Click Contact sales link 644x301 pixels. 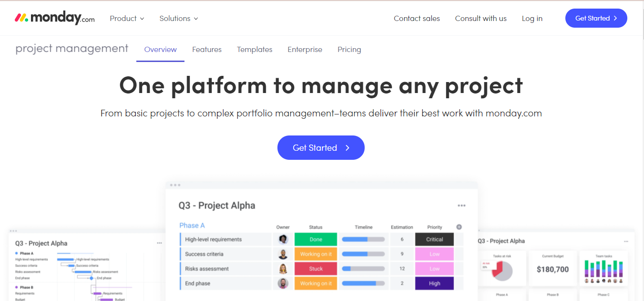coord(417,18)
